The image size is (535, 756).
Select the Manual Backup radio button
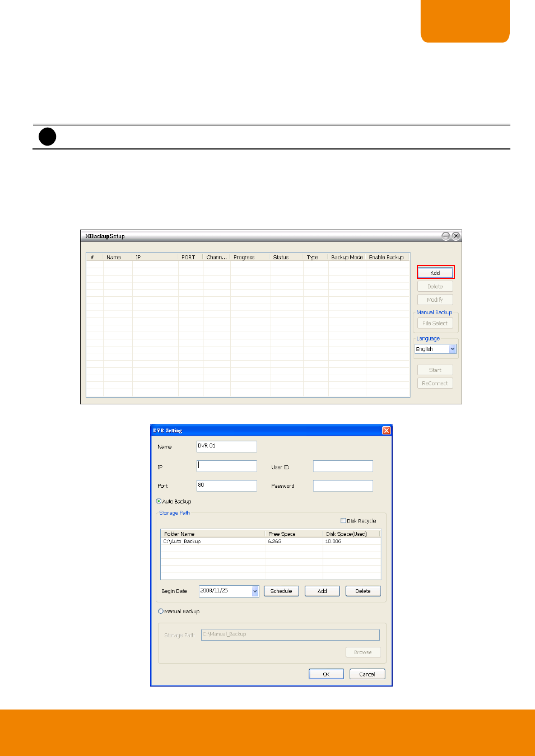pyautogui.click(x=161, y=612)
